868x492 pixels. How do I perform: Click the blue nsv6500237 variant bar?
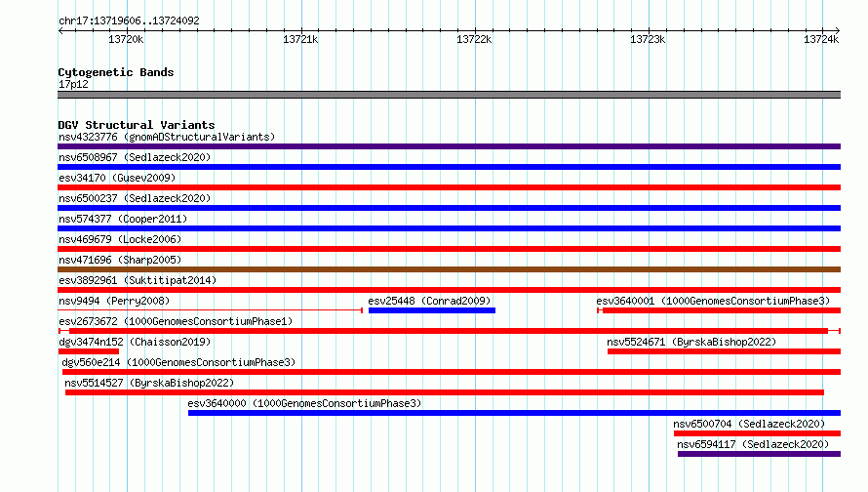(x=449, y=208)
